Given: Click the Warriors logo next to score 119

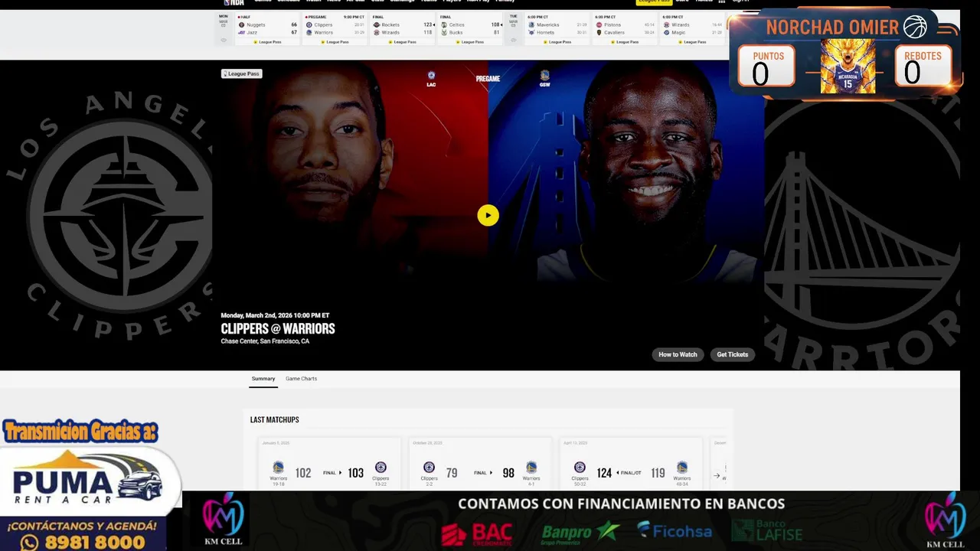Looking at the screenshot, I should tap(682, 468).
